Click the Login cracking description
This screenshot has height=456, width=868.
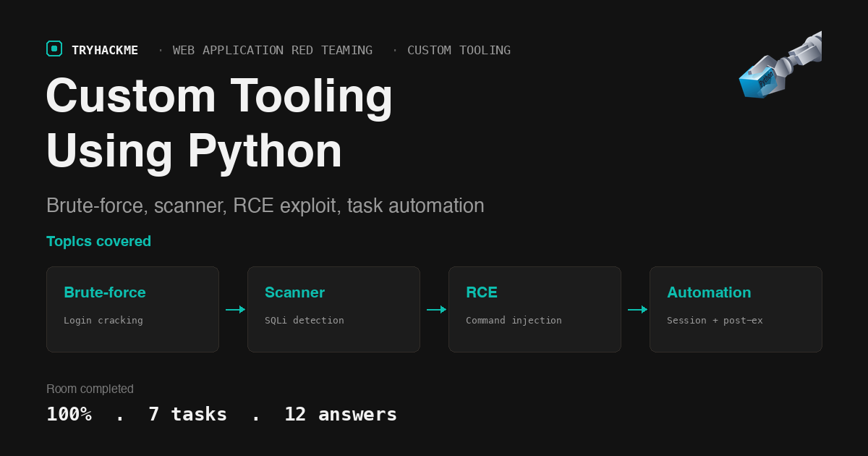103,320
